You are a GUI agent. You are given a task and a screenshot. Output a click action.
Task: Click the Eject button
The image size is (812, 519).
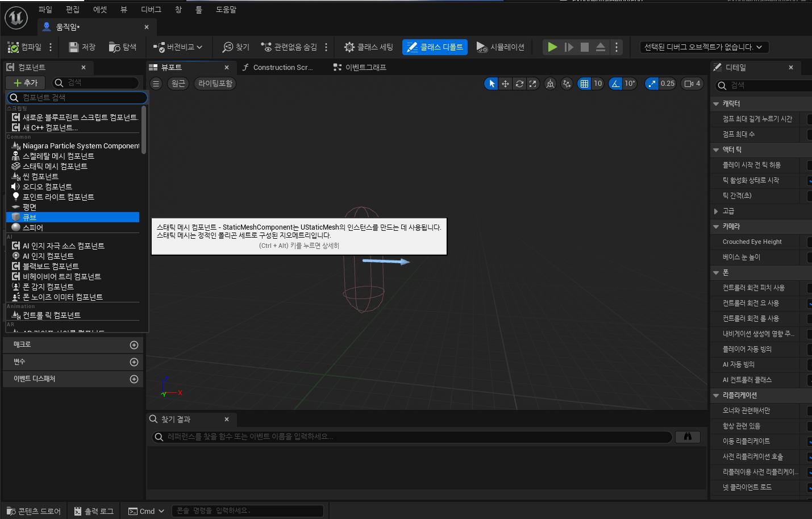601,47
